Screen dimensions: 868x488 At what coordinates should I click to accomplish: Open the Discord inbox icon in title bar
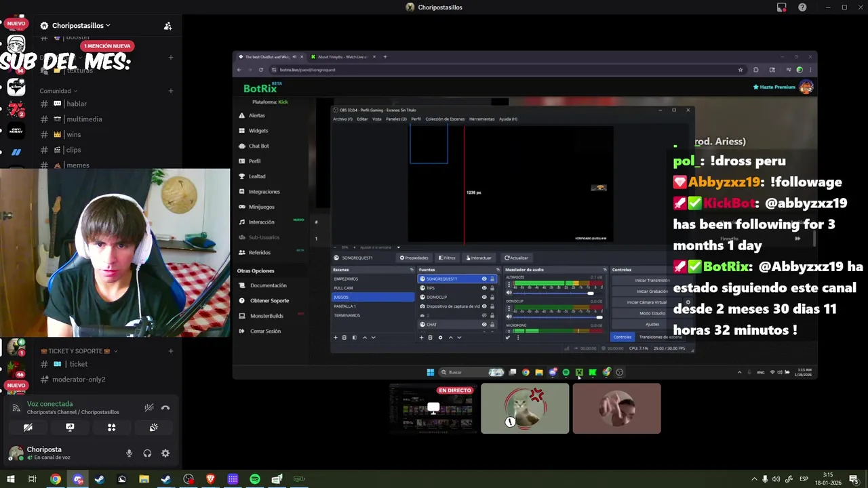tap(781, 7)
